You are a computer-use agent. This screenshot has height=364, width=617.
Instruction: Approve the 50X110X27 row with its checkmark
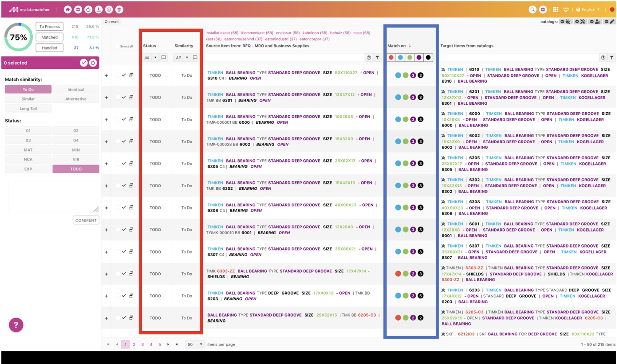point(124,75)
